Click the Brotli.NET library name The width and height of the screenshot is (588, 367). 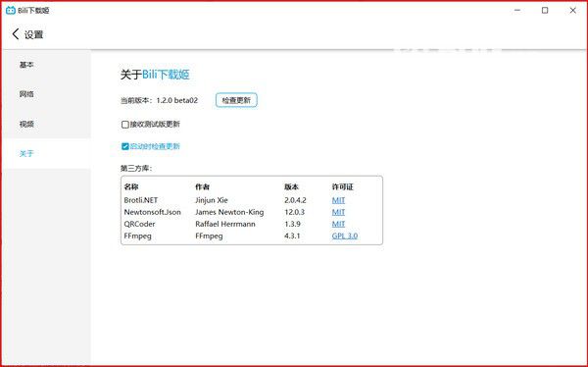point(141,200)
